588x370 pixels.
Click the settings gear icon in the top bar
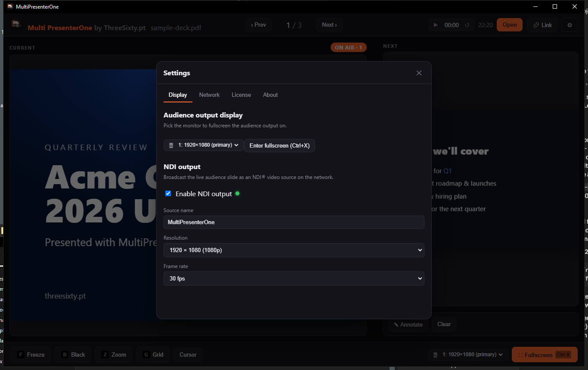point(569,25)
